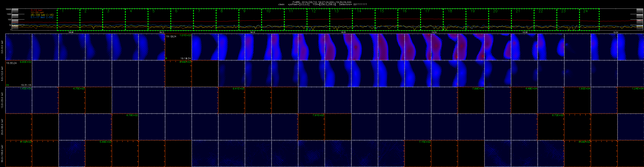Click the green 1.42E+04 value label
This screenshot has width=644, height=167.
click(26, 89)
